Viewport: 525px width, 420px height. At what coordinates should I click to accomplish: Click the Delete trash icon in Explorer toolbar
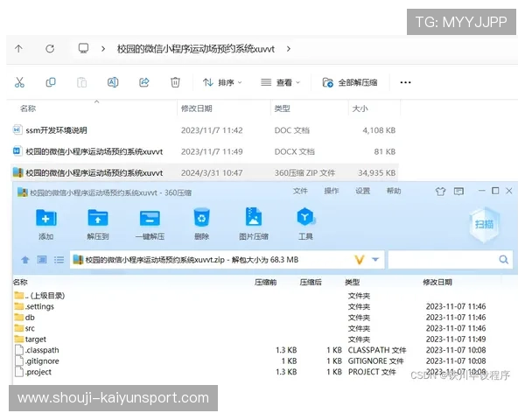[175, 82]
